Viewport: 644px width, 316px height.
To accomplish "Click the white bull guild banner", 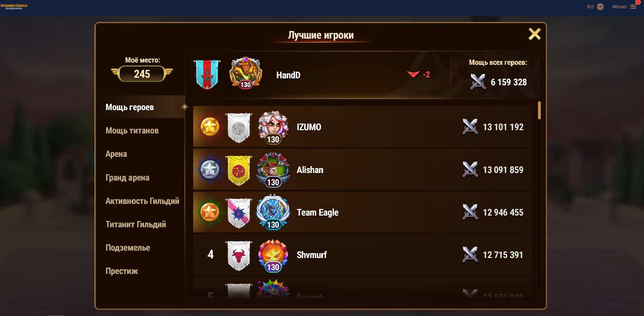I will [x=239, y=255].
